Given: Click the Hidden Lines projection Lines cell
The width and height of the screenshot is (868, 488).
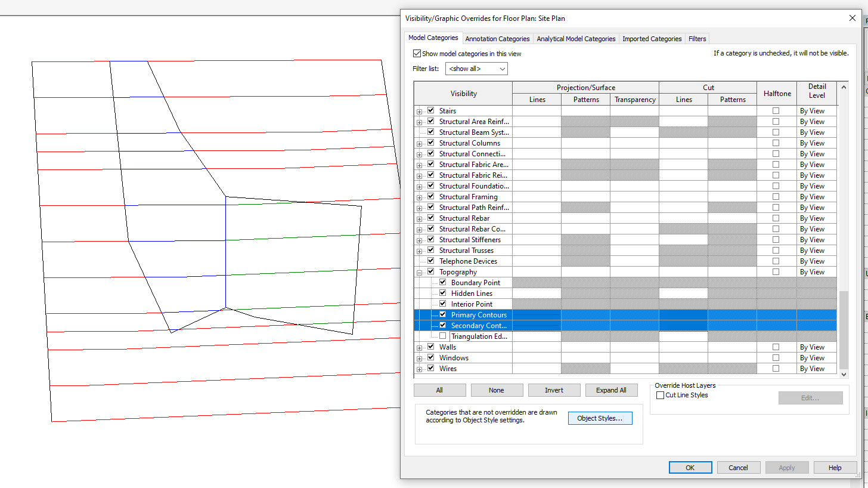Looking at the screenshot, I should tap(537, 294).
